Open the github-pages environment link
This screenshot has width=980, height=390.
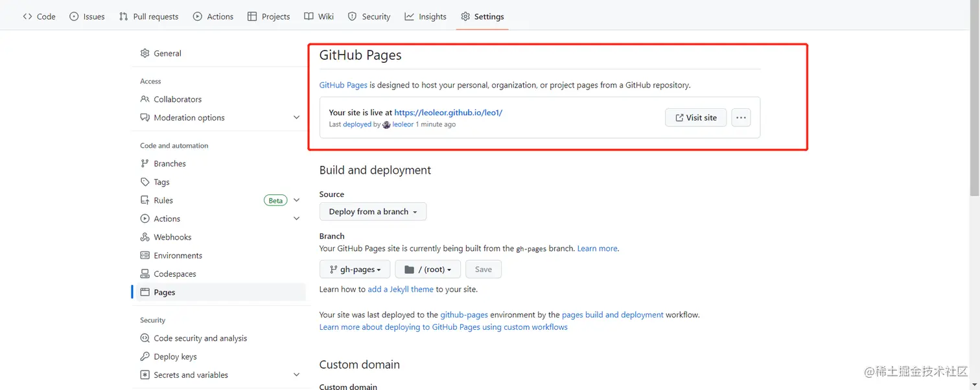(x=464, y=315)
